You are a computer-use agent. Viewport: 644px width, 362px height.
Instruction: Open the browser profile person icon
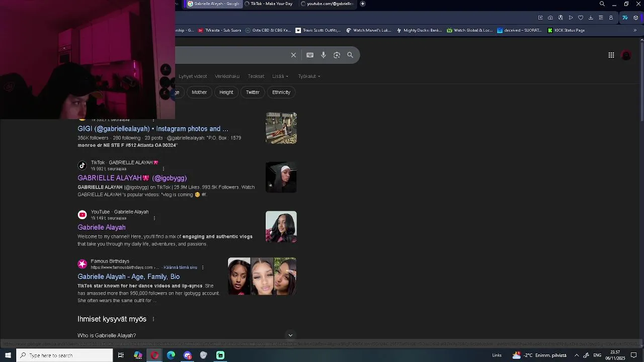pos(611,18)
